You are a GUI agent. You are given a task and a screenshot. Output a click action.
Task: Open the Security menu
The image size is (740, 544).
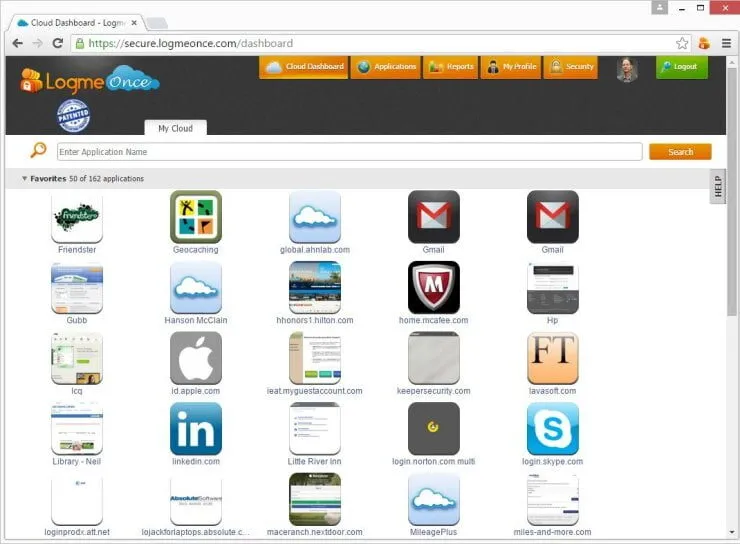click(571, 67)
